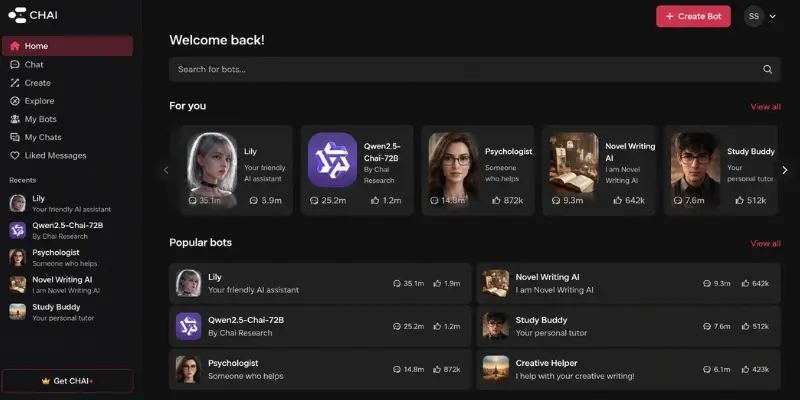Screen dimensions: 800x400
Task: Click the CHAI logo
Action: (x=33, y=15)
